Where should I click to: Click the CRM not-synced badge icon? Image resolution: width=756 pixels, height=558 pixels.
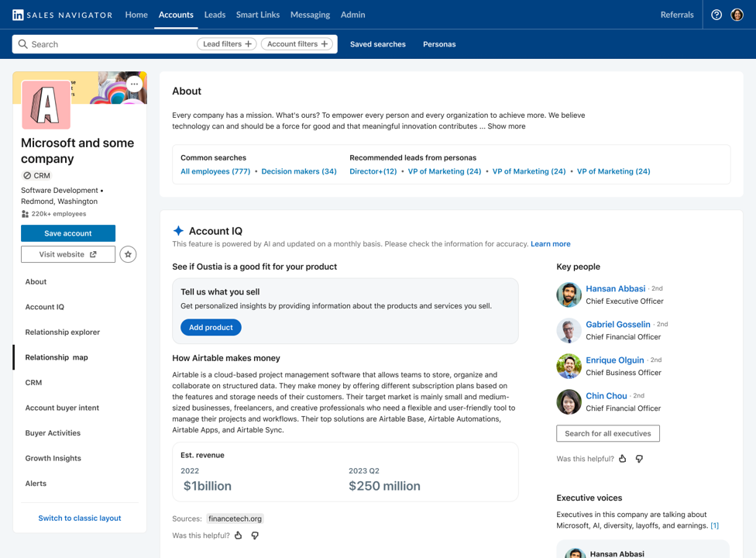27,176
